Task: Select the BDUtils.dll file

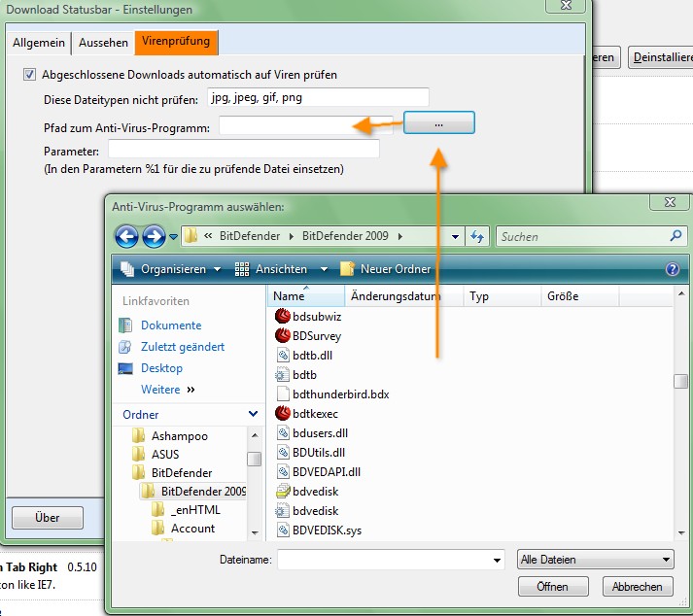Action: click(x=310, y=452)
